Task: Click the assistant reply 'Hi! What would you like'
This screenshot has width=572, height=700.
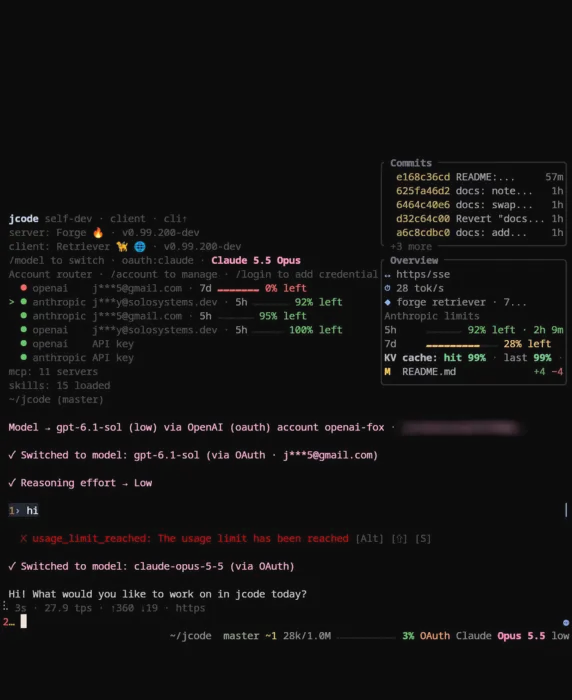Action: pyautogui.click(x=158, y=594)
